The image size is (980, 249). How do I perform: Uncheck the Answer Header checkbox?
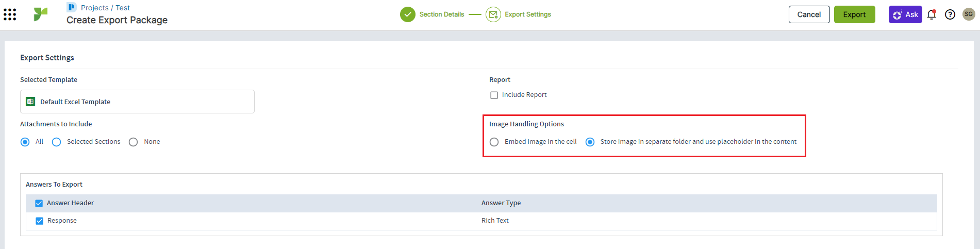tap(39, 203)
